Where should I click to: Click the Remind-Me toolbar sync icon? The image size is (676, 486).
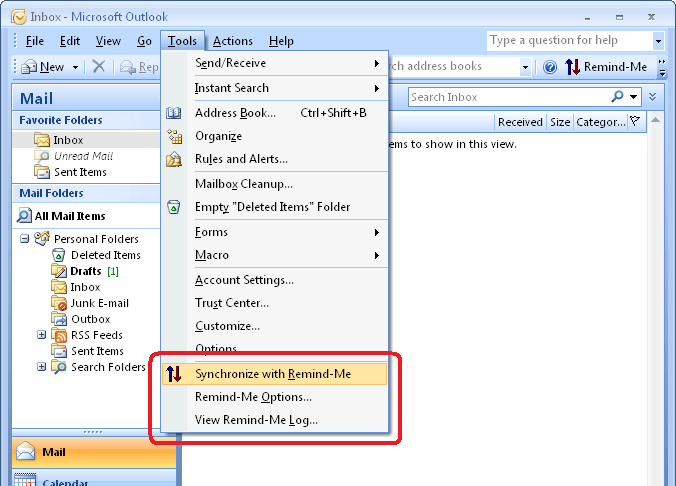tap(573, 67)
